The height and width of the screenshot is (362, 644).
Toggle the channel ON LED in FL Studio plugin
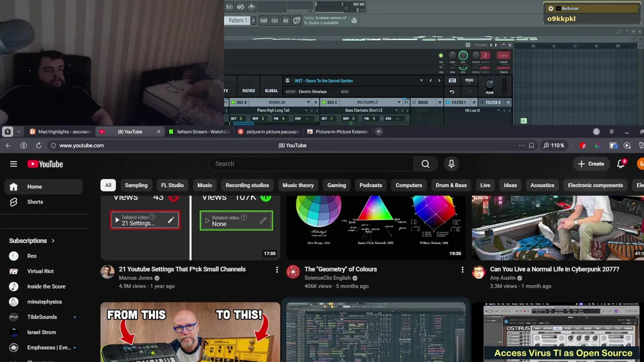coord(441,56)
